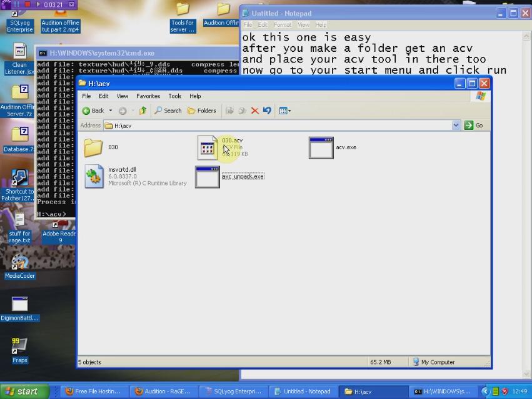532x399 pixels.
Task: Expand the Address bar dropdown
Action: [x=456, y=125]
